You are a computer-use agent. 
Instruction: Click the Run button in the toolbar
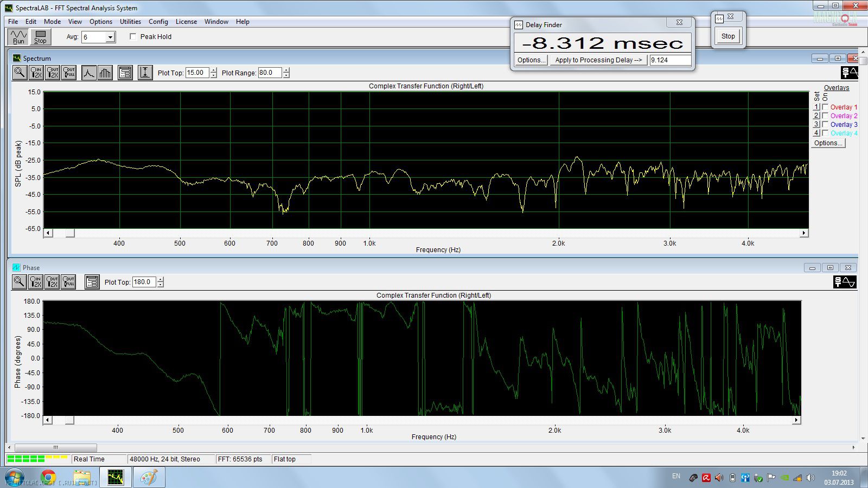18,37
